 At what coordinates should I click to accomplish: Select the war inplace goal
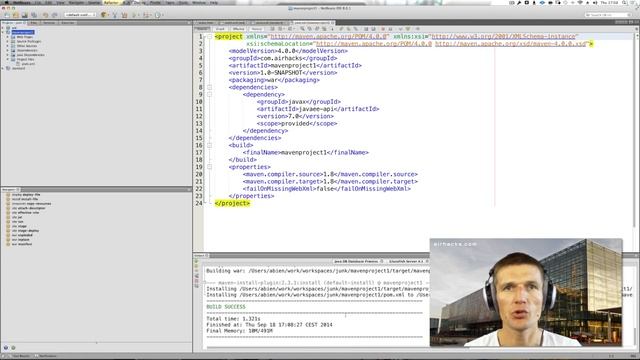coord(20,240)
